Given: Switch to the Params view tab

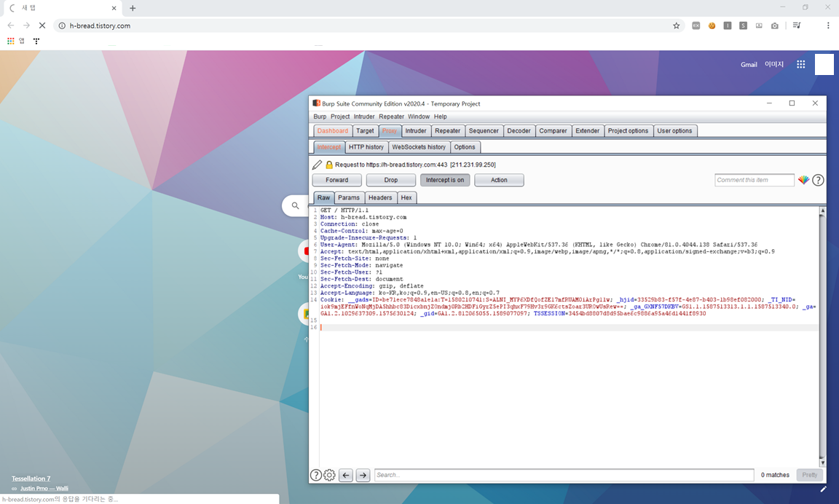Looking at the screenshot, I should point(349,198).
